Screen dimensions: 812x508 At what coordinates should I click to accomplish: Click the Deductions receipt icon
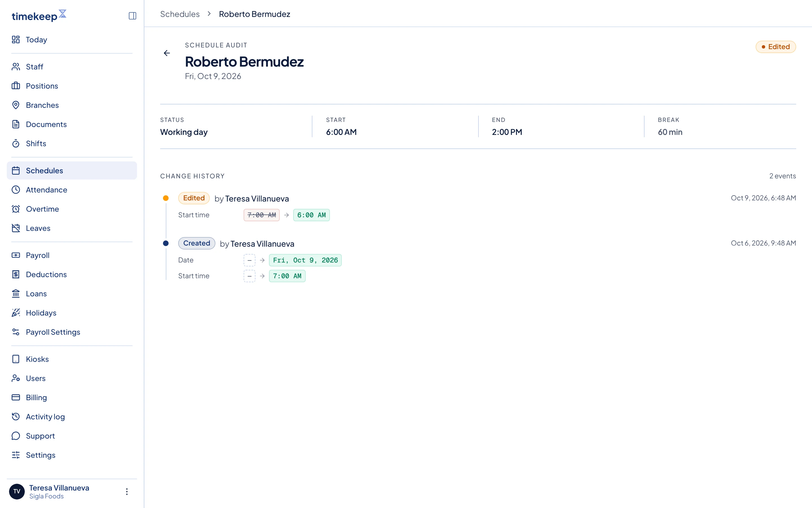point(16,274)
